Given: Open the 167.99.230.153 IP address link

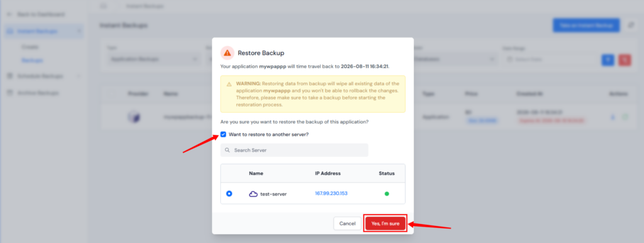Looking at the screenshot, I should click(x=331, y=194).
